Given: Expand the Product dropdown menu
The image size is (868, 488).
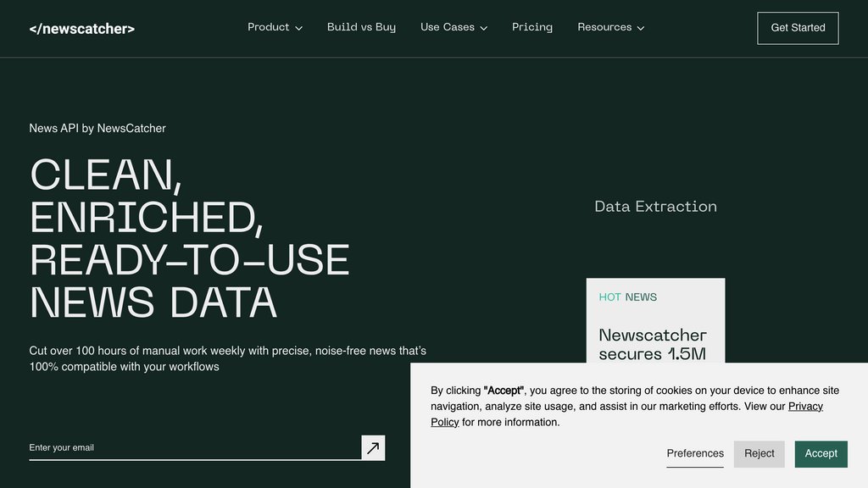Looking at the screenshot, I should pyautogui.click(x=275, y=27).
